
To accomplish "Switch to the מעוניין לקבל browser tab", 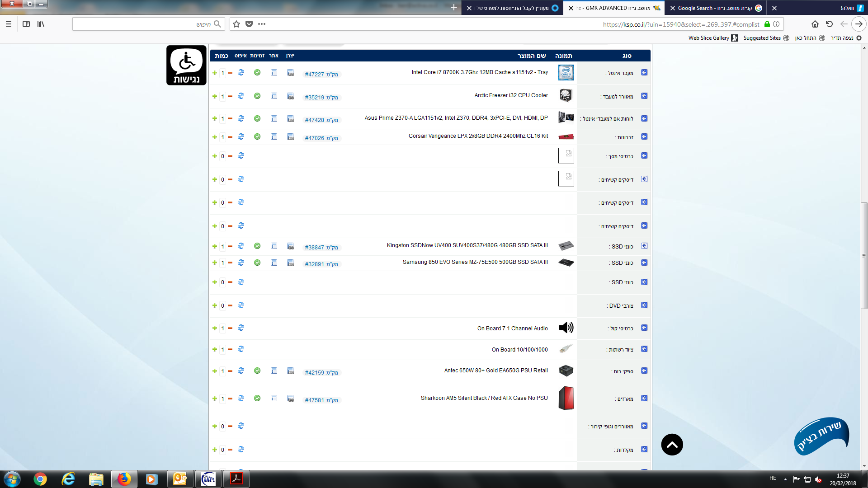I will pos(512,8).
